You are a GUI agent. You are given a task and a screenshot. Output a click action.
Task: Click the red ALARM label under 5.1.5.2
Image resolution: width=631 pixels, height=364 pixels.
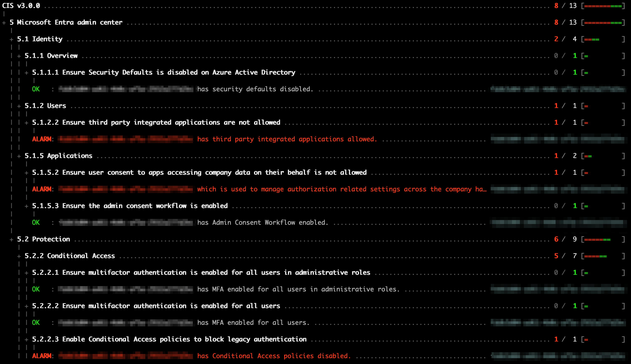click(42, 189)
